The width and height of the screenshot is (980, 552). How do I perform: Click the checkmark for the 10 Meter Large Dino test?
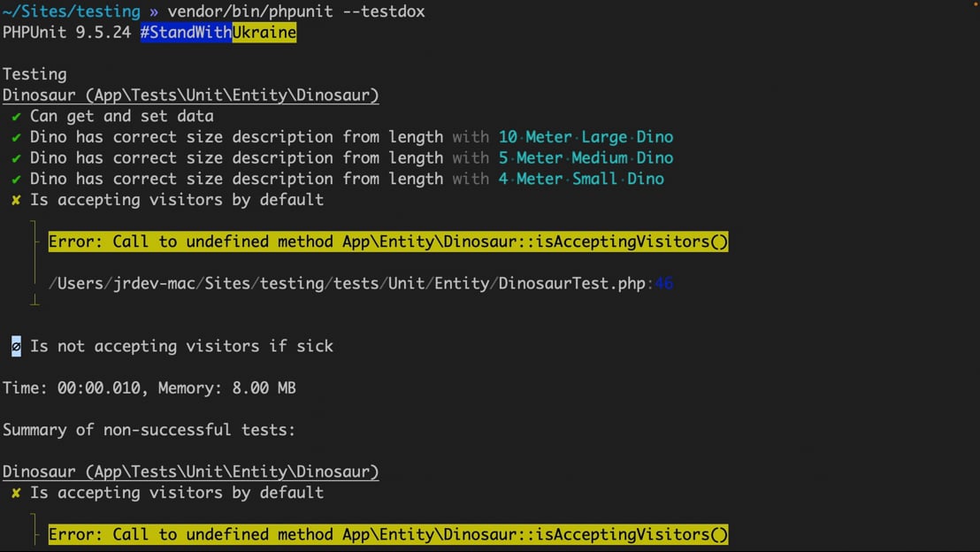[16, 137]
